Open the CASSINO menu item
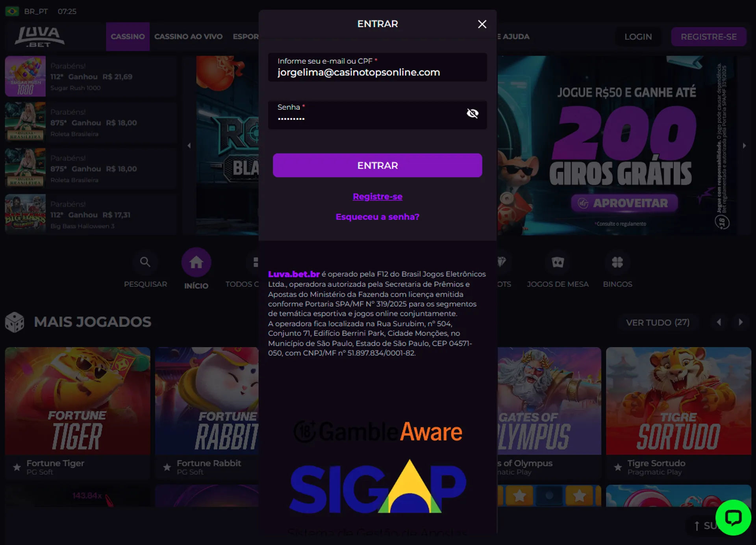 click(x=127, y=36)
